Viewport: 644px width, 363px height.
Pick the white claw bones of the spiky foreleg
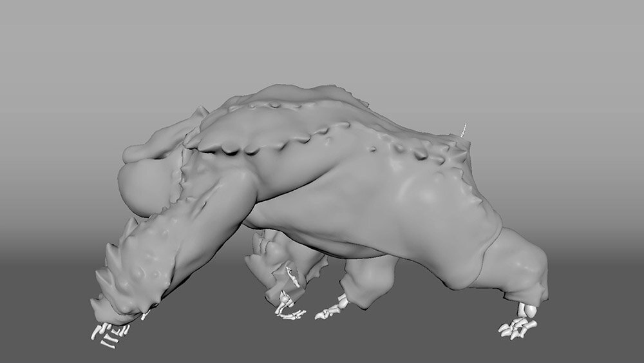point(109,335)
